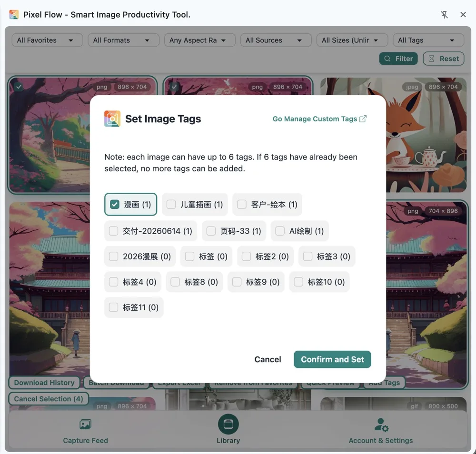Open the All Favorites dropdown

click(x=47, y=40)
